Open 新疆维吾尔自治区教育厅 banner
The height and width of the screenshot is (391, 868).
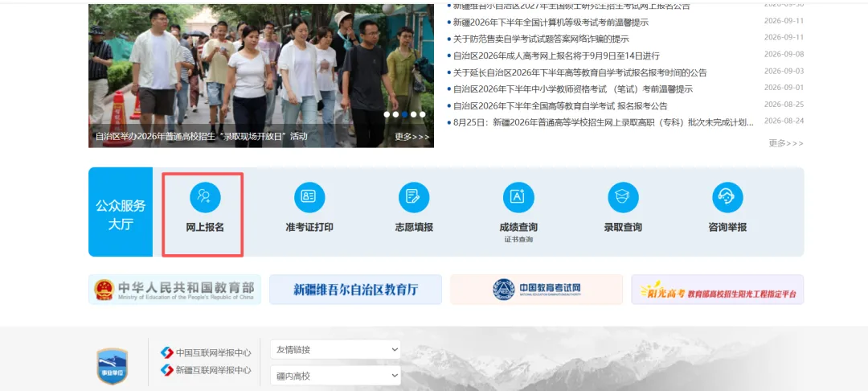[x=355, y=290]
